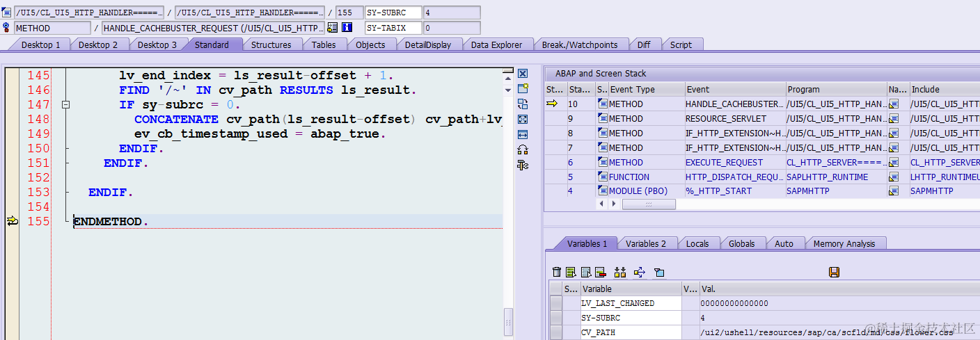Select row button of CV_PATH variable
The height and width of the screenshot is (340, 980).
[x=555, y=332]
